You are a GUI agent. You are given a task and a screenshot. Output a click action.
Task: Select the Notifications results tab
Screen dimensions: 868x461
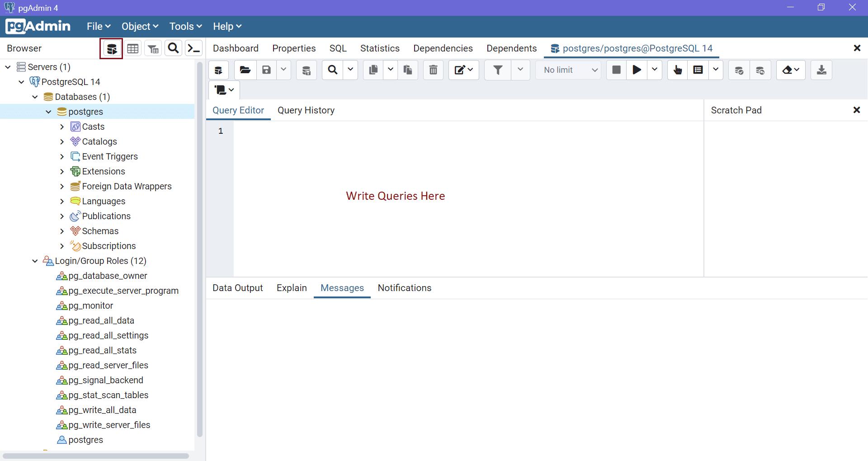click(x=404, y=288)
